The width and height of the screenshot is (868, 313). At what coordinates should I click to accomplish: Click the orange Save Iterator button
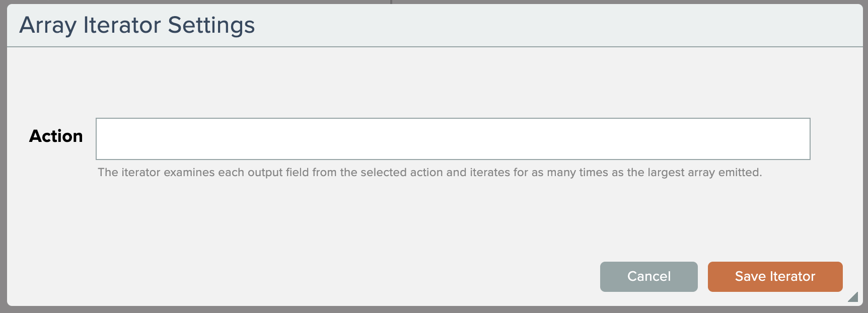pyautogui.click(x=775, y=276)
